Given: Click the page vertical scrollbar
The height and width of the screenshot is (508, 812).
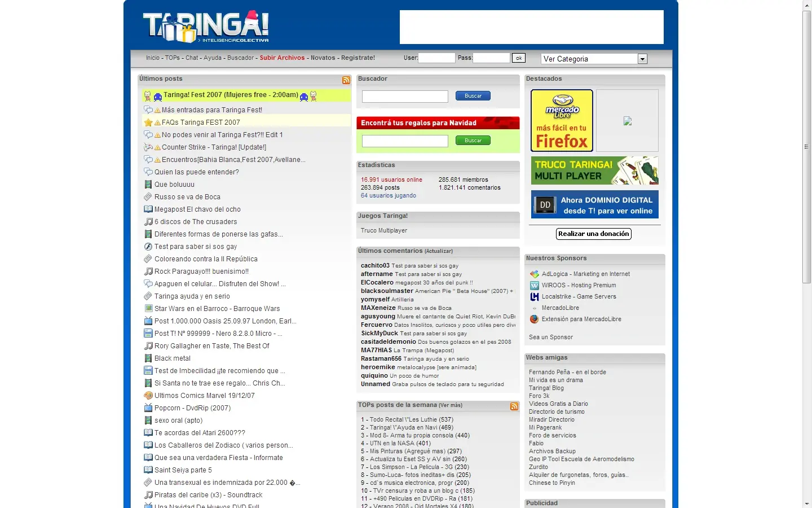Looking at the screenshot, I should [x=807, y=147].
